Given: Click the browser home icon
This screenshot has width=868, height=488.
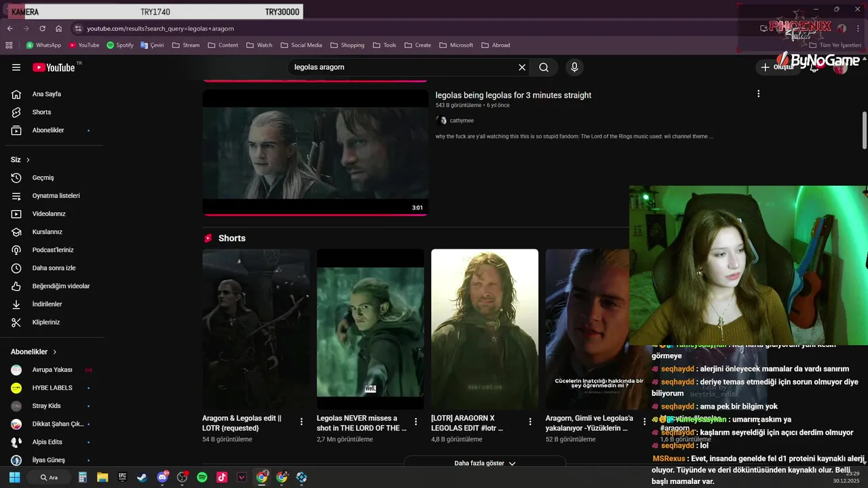Looking at the screenshot, I should coord(59,28).
